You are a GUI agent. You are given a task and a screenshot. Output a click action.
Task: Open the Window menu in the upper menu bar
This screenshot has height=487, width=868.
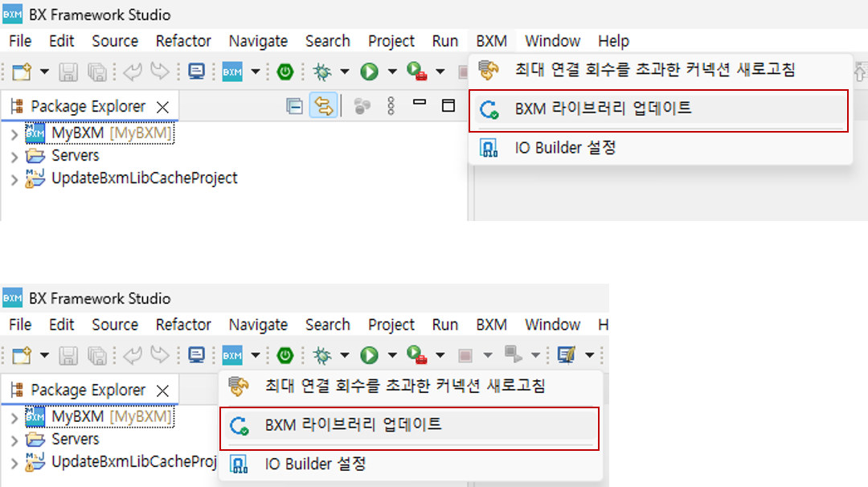(x=552, y=41)
